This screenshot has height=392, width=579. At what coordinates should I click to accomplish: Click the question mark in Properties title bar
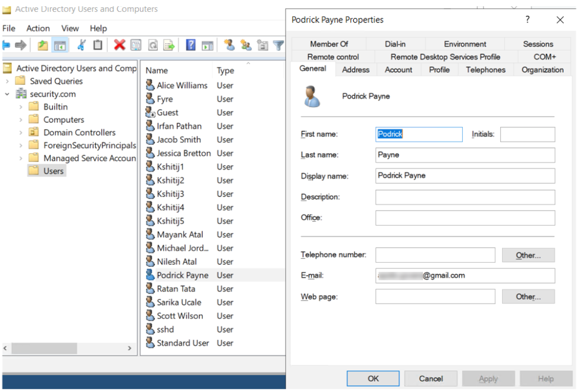click(527, 20)
